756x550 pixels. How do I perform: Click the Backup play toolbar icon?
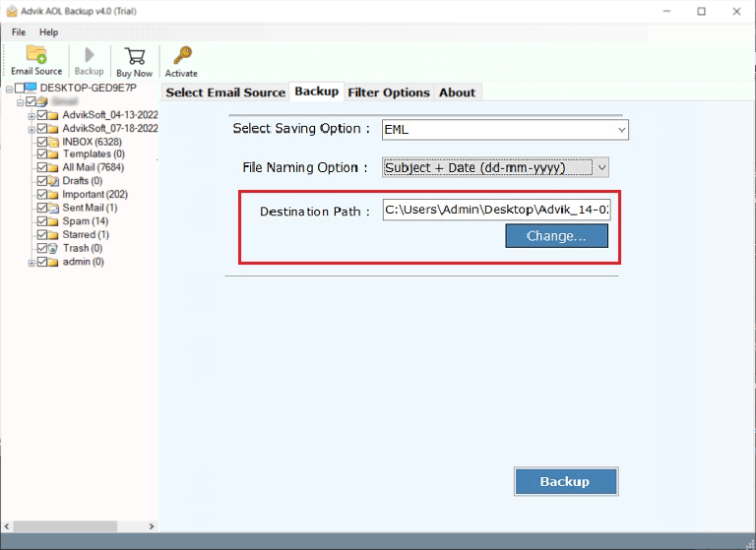[90, 55]
